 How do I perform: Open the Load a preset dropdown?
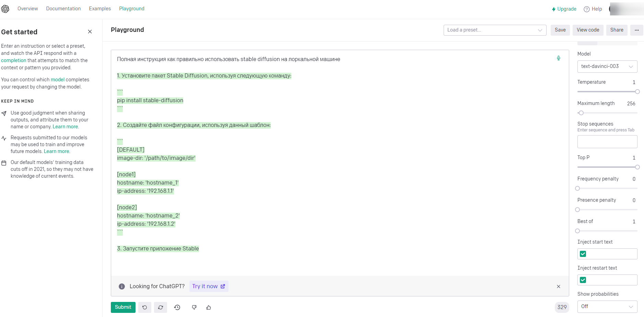495,30
